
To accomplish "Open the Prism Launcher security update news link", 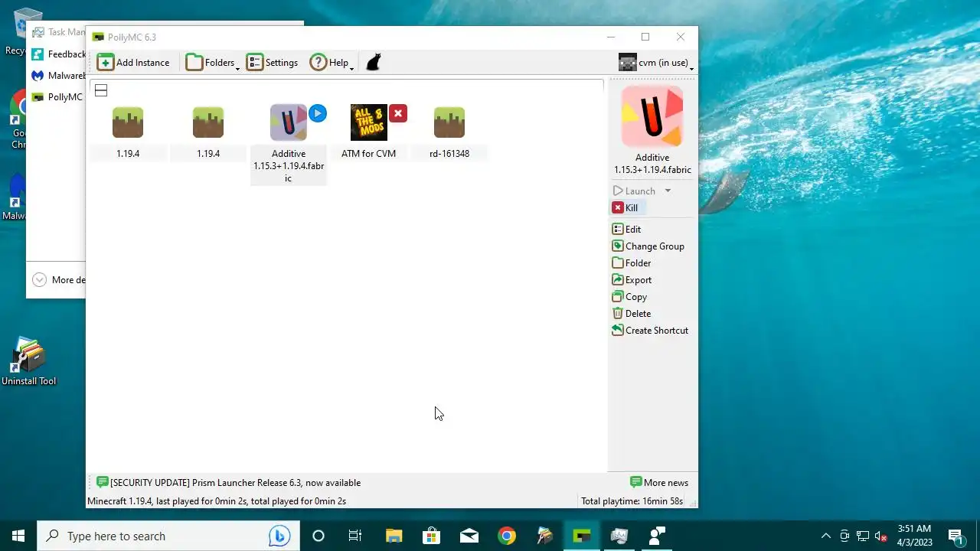I will pyautogui.click(x=228, y=482).
